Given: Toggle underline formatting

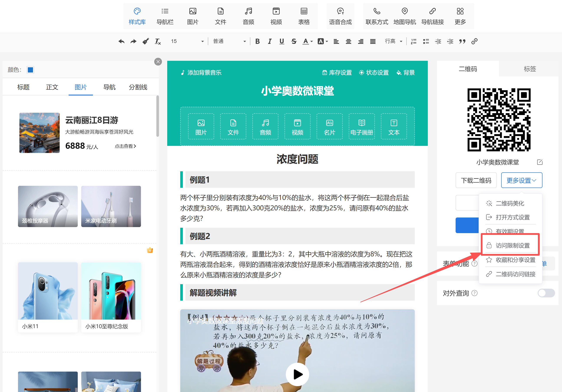Looking at the screenshot, I should [x=282, y=41].
